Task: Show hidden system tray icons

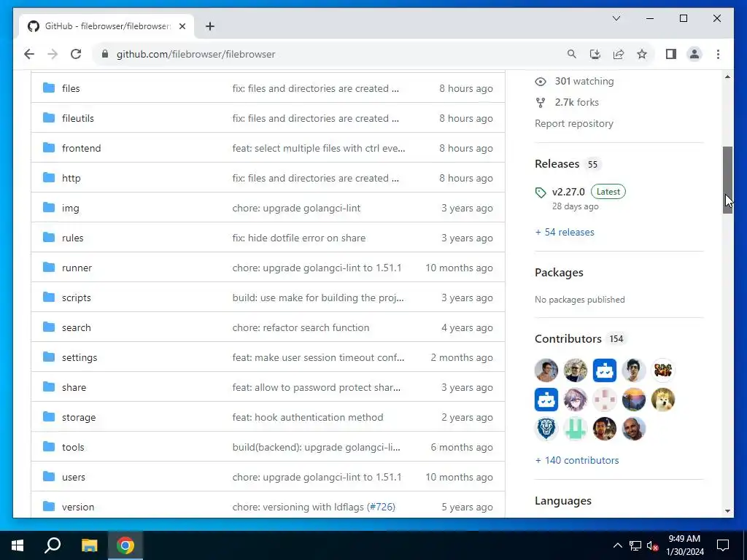Action: point(617,545)
